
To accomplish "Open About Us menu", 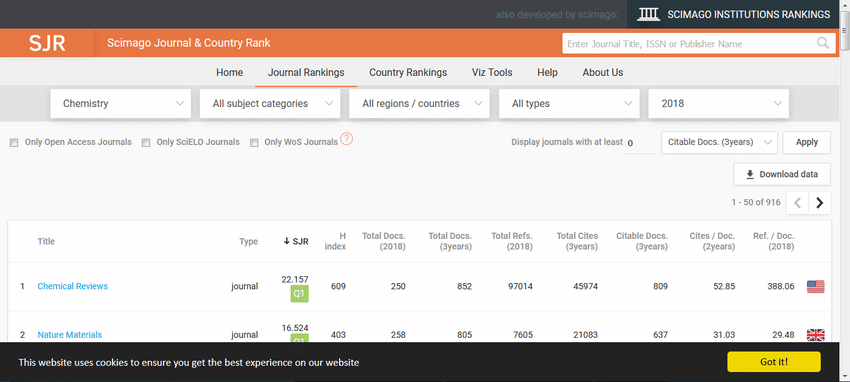I will tap(603, 73).
